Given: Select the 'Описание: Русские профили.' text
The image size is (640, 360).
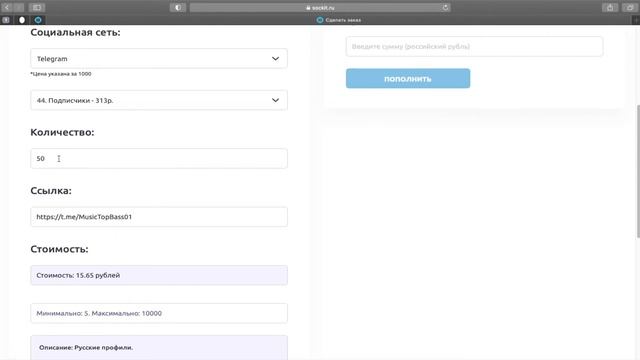Looking at the screenshot, I should (x=86, y=347).
